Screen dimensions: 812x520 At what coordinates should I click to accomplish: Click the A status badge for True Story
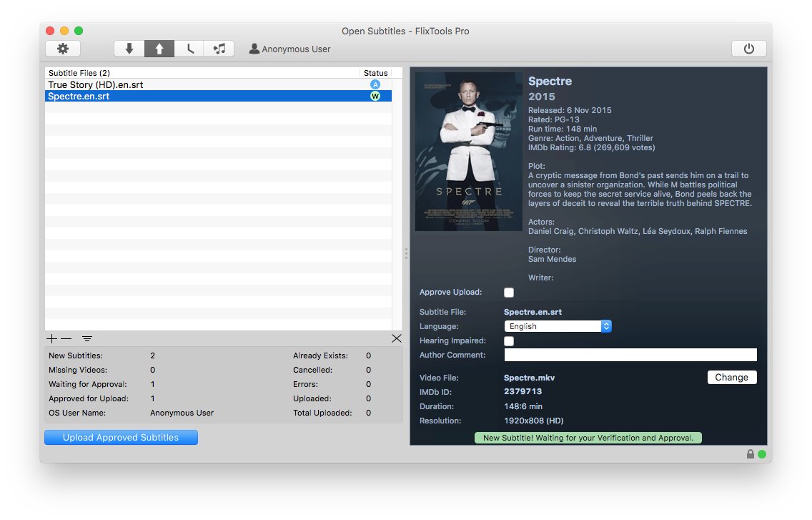point(375,84)
